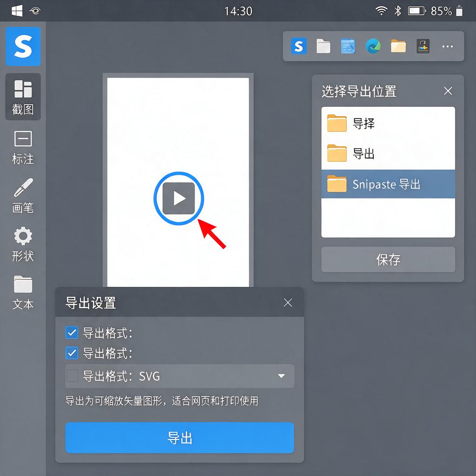
Task: Select the Snipaste 导出 folder
Action: pyautogui.click(x=388, y=184)
